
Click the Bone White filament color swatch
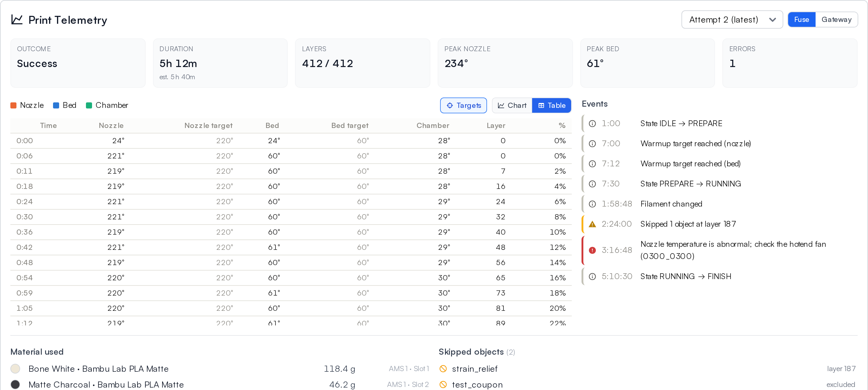tap(15, 369)
